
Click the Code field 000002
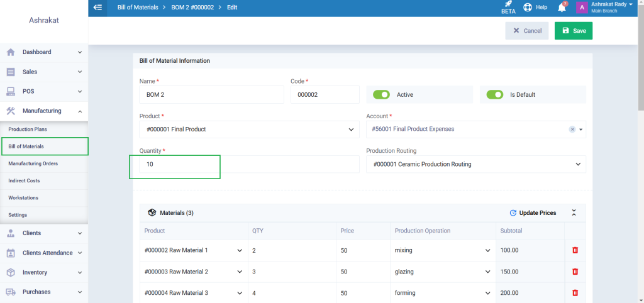[x=325, y=94]
